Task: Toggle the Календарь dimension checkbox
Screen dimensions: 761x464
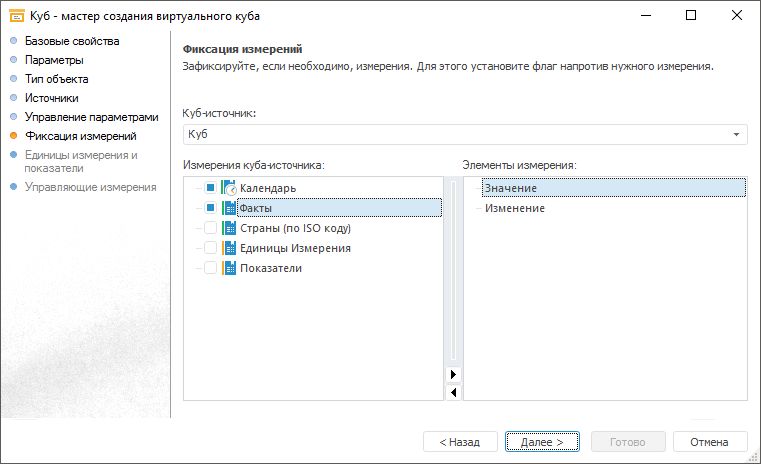Action: [x=210, y=188]
